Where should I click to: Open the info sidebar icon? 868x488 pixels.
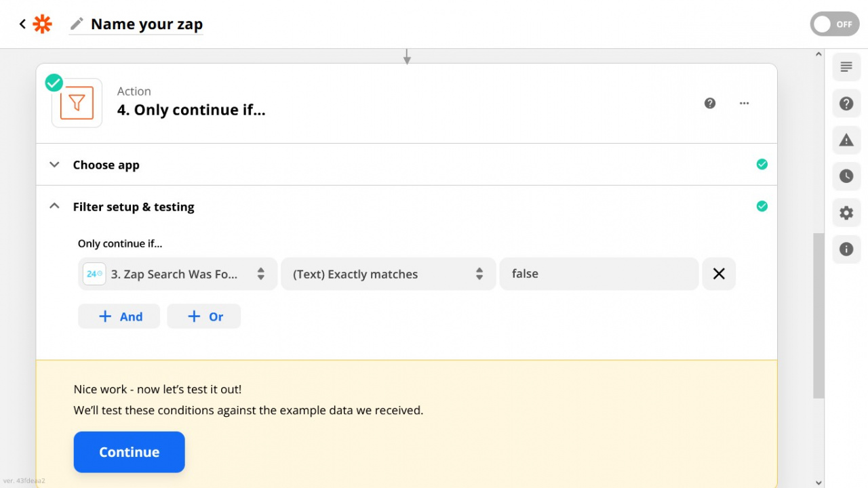point(846,249)
